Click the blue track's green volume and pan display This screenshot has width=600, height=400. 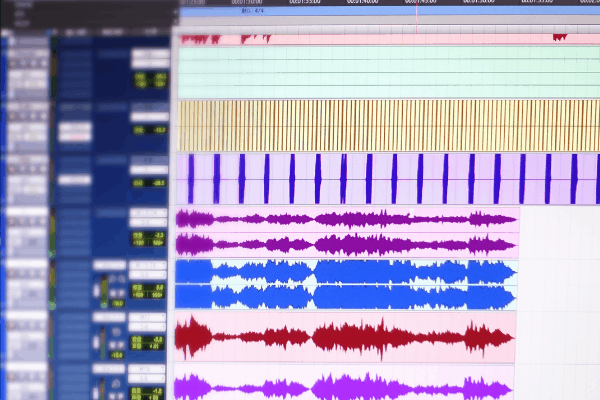tap(148, 291)
